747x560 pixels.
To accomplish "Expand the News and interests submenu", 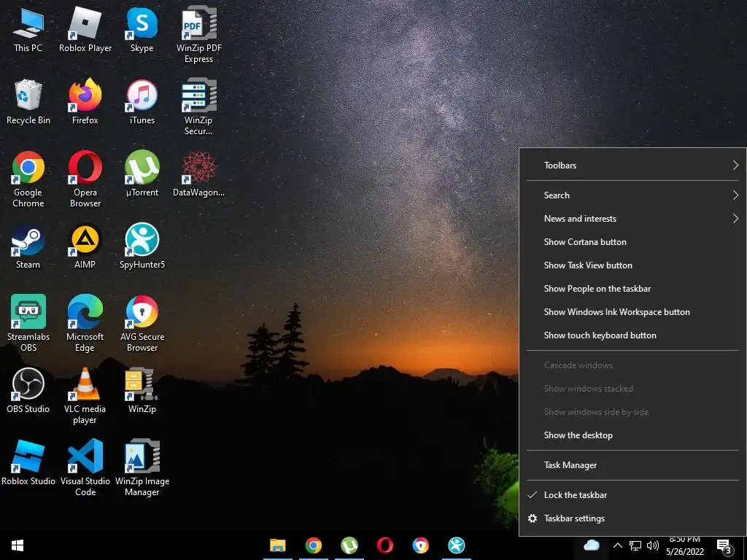I will pos(632,219).
